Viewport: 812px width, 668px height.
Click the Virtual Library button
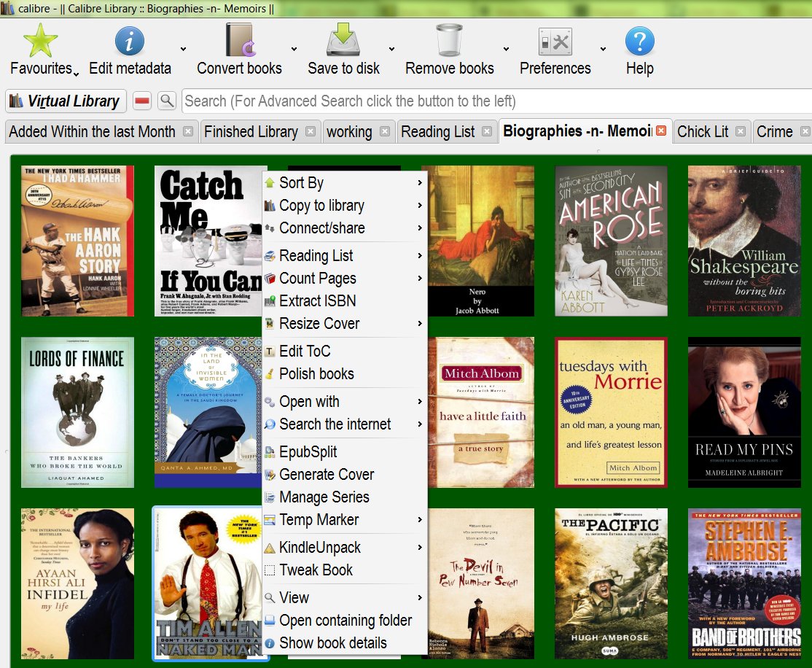point(66,101)
